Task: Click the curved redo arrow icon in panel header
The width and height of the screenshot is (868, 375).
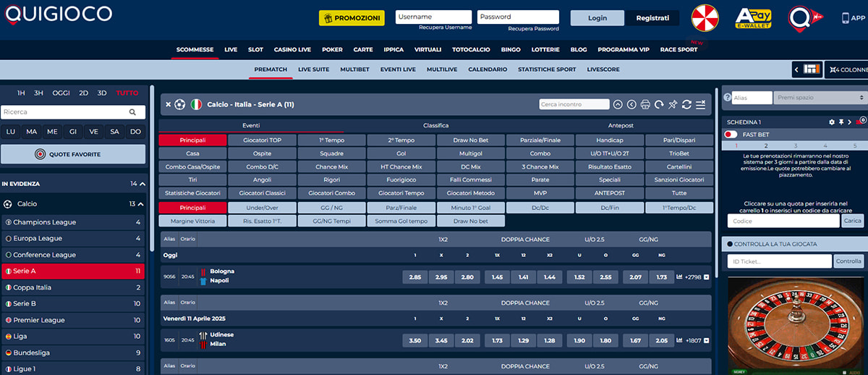Action: [x=659, y=104]
